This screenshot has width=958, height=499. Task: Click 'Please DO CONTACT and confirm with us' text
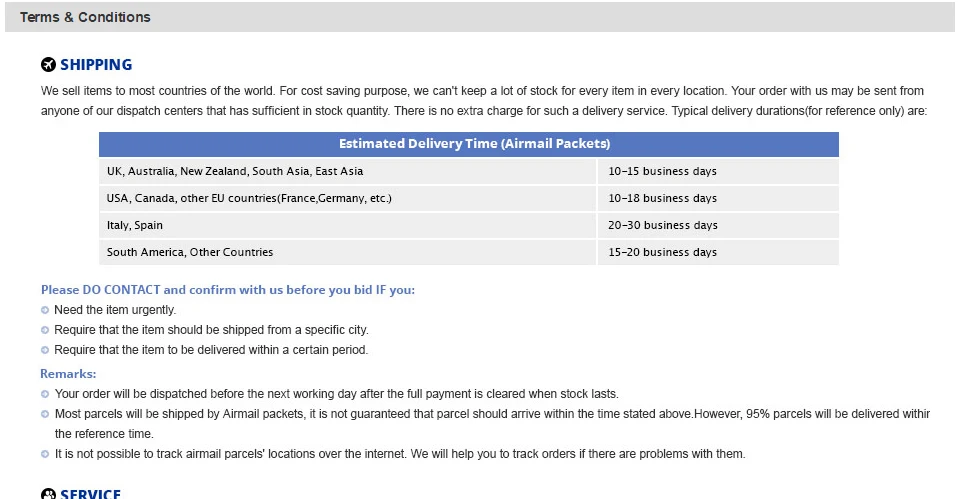227,290
